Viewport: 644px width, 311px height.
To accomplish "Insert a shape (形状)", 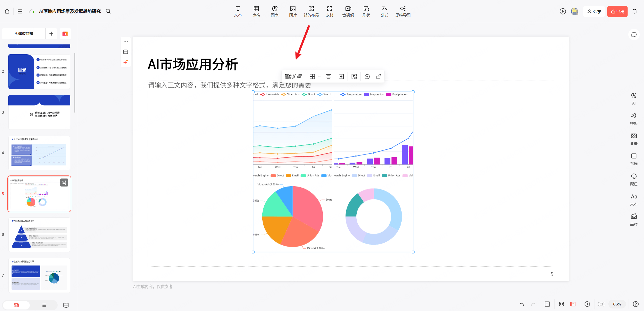I will point(366,12).
